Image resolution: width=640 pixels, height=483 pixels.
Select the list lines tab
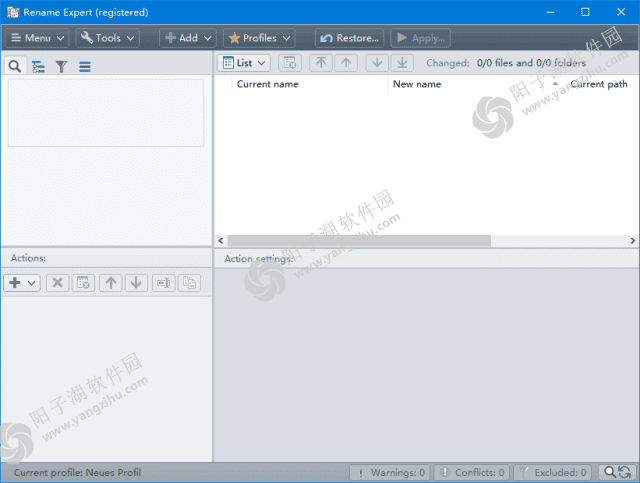85,66
